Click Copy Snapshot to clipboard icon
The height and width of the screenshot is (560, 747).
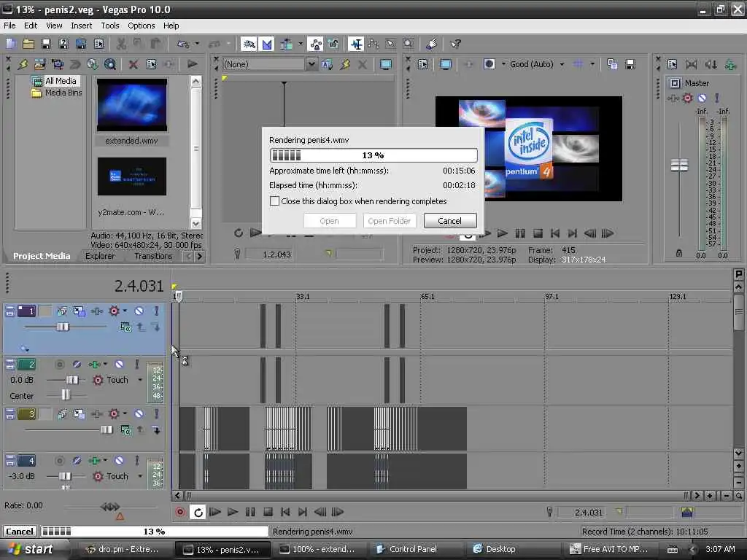[612, 64]
